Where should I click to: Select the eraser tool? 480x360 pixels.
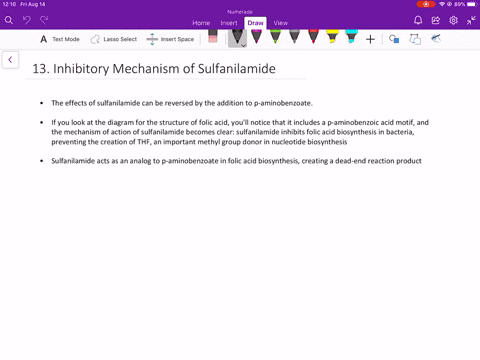[x=213, y=36]
